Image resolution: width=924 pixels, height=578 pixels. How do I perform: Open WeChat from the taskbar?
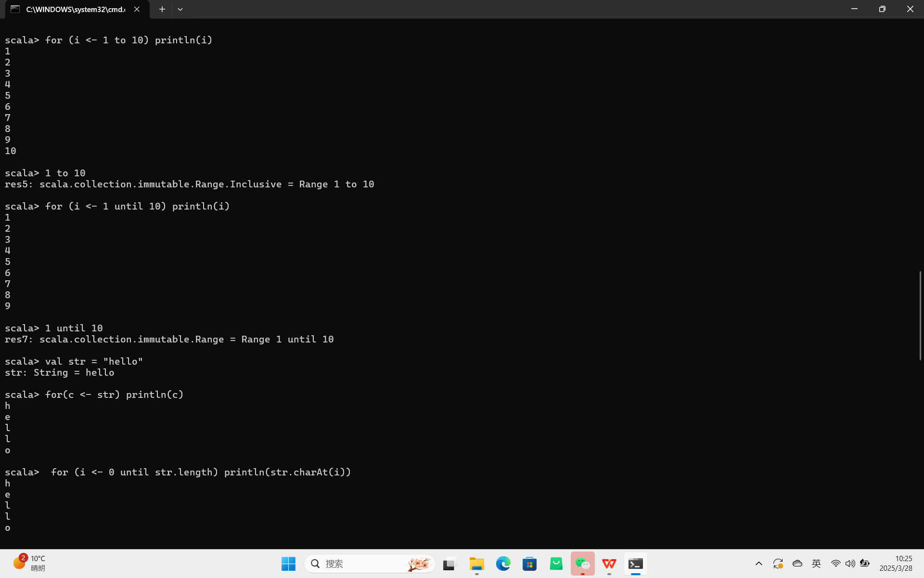point(582,564)
